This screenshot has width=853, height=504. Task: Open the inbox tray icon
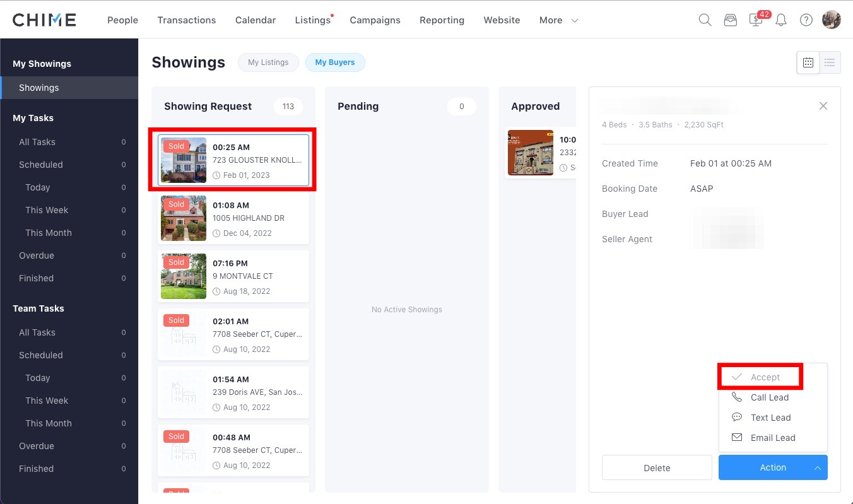pyautogui.click(x=730, y=20)
